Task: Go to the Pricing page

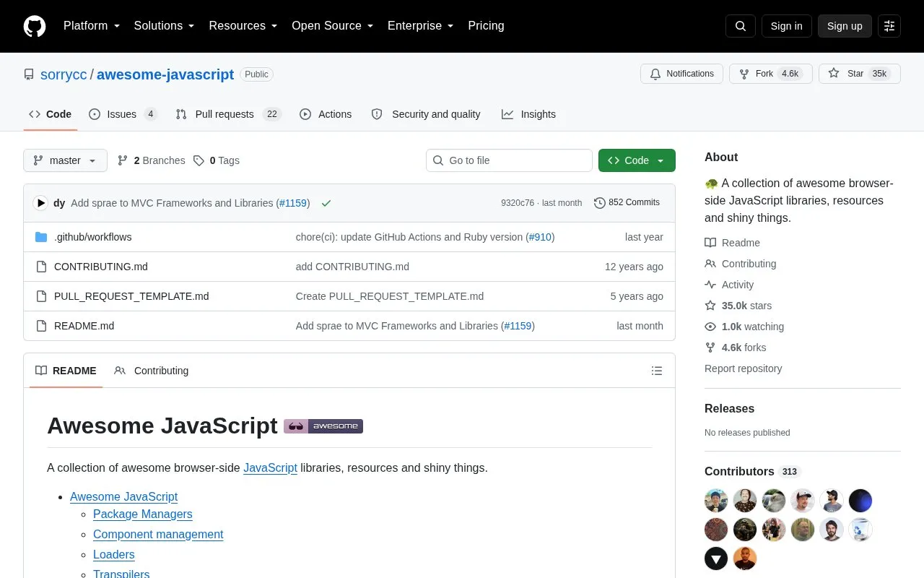Action: click(x=486, y=26)
